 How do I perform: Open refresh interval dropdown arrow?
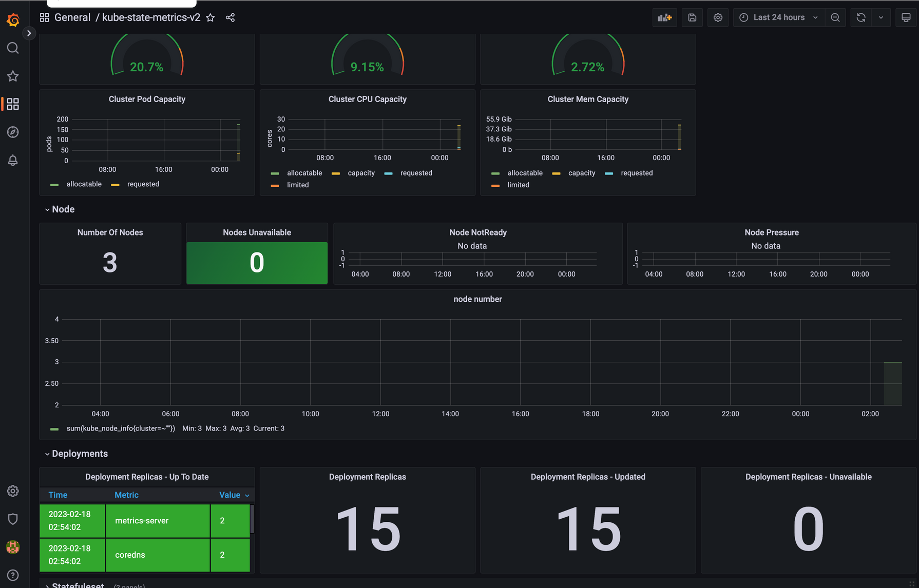[881, 17]
